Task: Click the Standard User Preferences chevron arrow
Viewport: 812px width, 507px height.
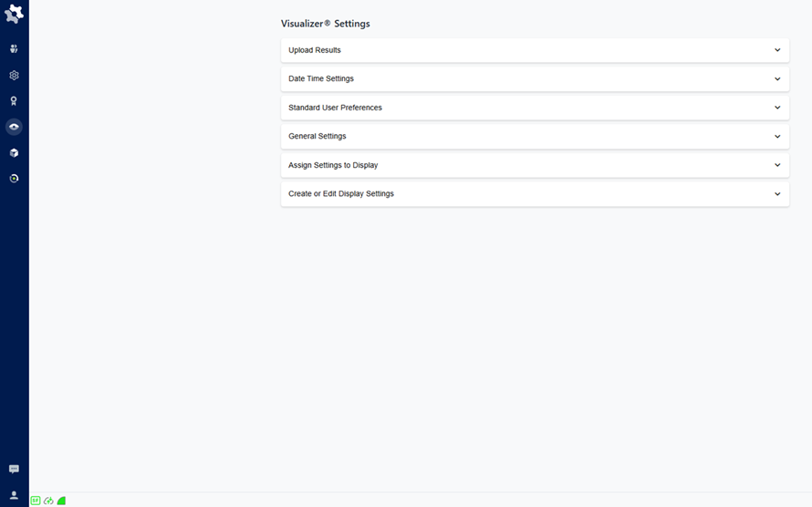Action: click(777, 108)
